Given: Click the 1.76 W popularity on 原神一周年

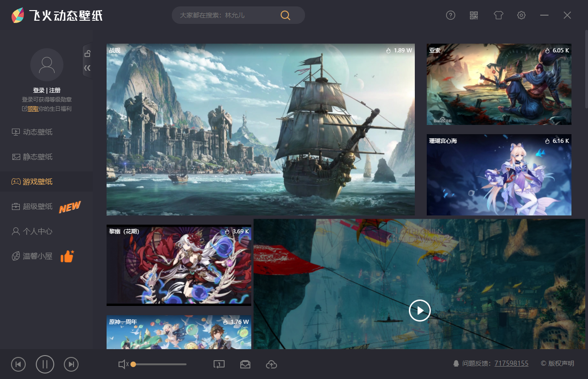Looking at the screenshot, I should (x=236, y=322).
